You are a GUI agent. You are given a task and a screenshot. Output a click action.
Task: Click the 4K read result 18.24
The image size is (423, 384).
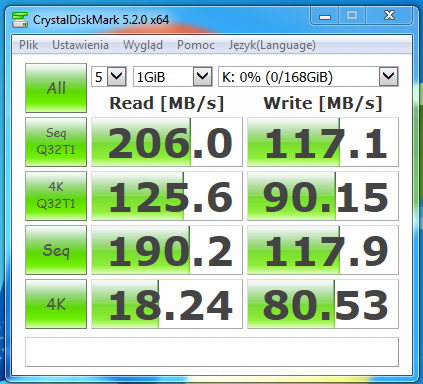coord(167,304)
